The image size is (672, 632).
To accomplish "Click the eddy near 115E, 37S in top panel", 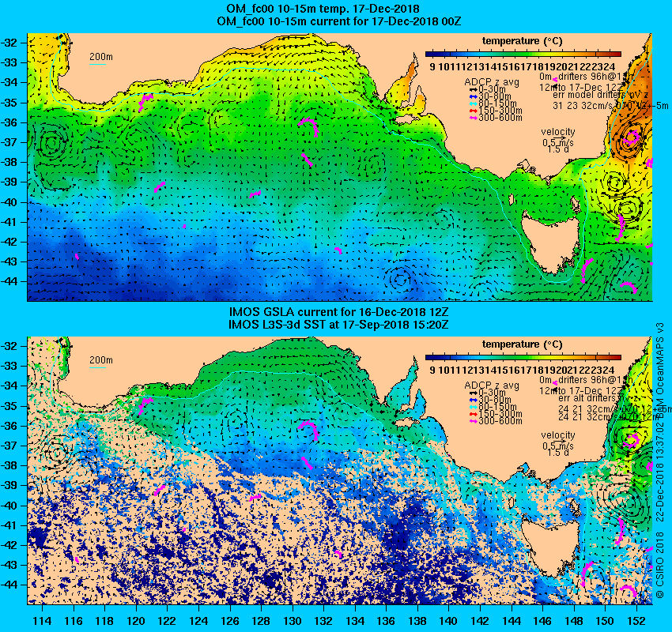I will point(52,142).
